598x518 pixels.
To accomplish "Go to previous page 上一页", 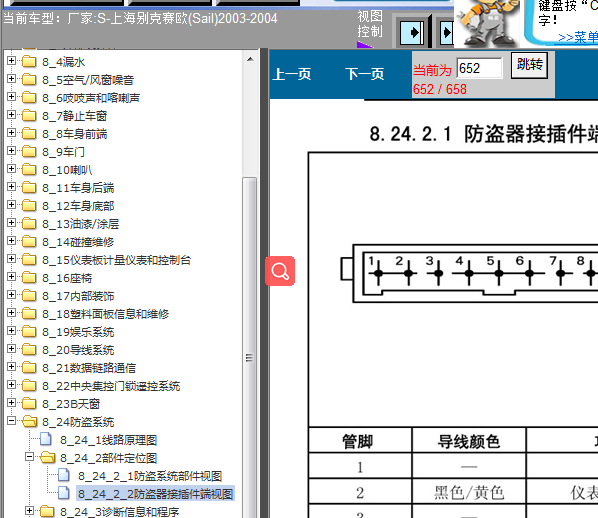I will click(292, 74).
